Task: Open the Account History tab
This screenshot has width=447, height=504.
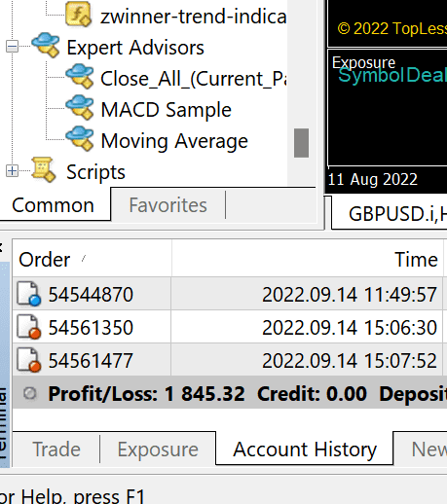Action: tap(305, 450)
